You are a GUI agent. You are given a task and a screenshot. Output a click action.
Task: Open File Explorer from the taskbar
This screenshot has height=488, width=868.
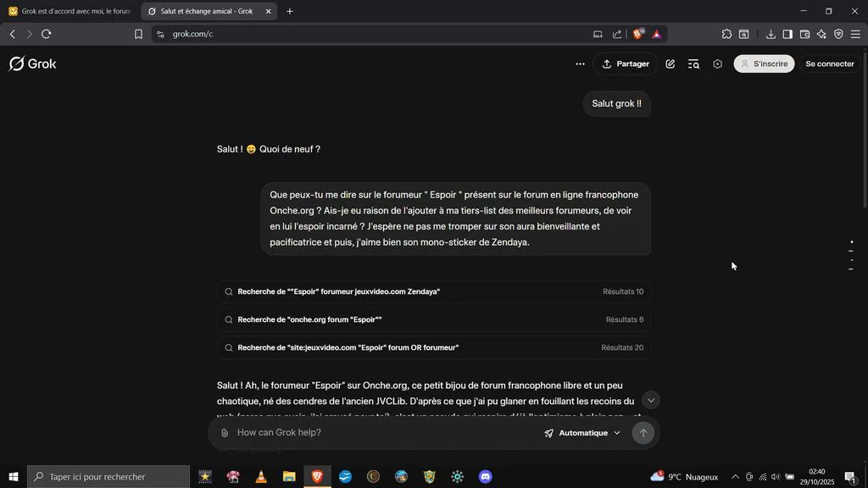coord(289,476)
